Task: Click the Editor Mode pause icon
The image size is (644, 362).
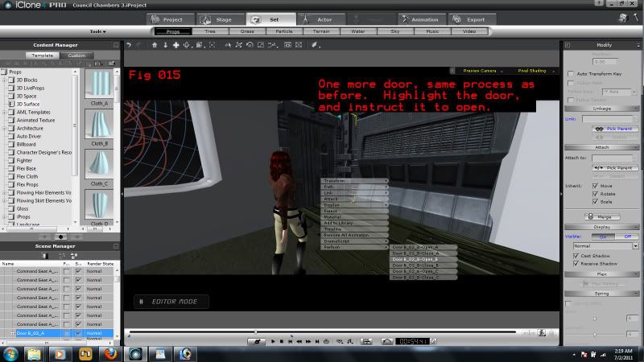Action: click(x=142, y=302)
